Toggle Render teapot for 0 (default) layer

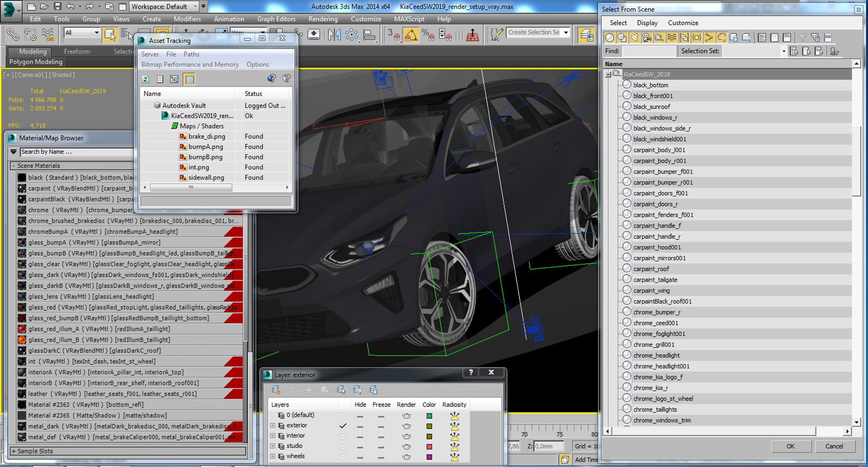coord(406,416)
